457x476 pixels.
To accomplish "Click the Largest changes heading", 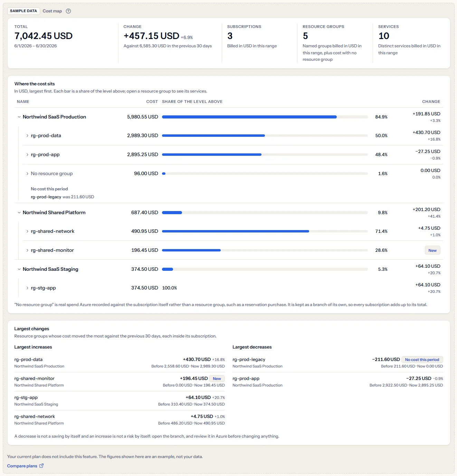I will pyautogui.click(x=32, y=329).
